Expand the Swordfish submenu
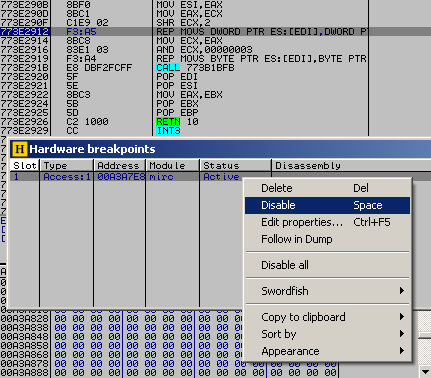431x378 pixels. (327, 291)
